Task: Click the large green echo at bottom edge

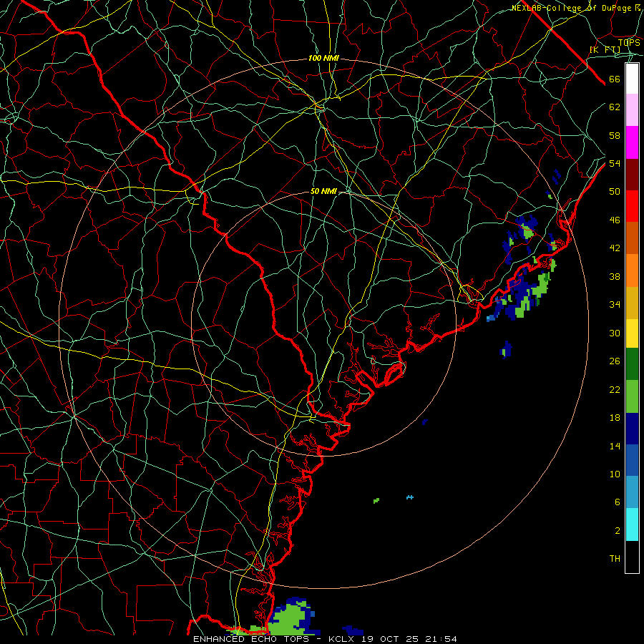Action: 291,618
